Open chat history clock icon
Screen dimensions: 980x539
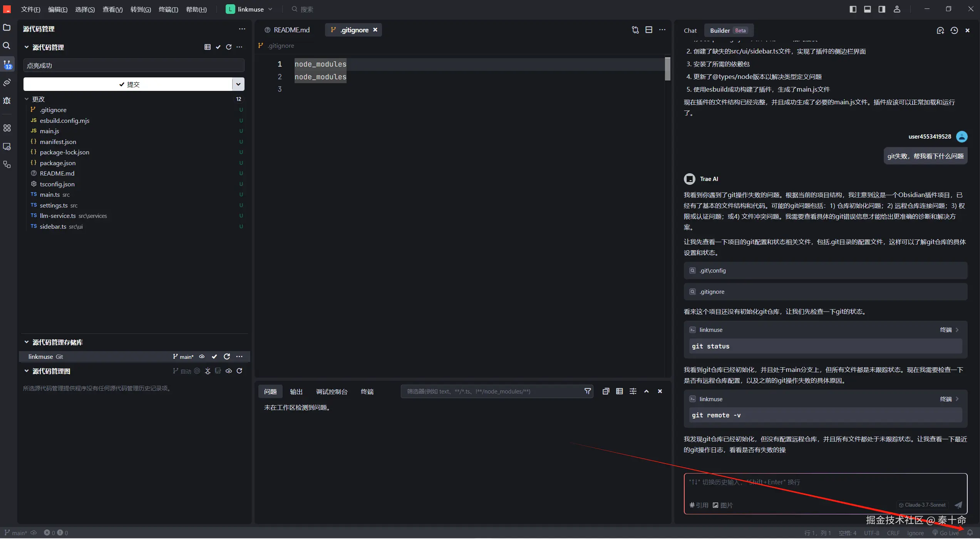(x=954, y=30)
